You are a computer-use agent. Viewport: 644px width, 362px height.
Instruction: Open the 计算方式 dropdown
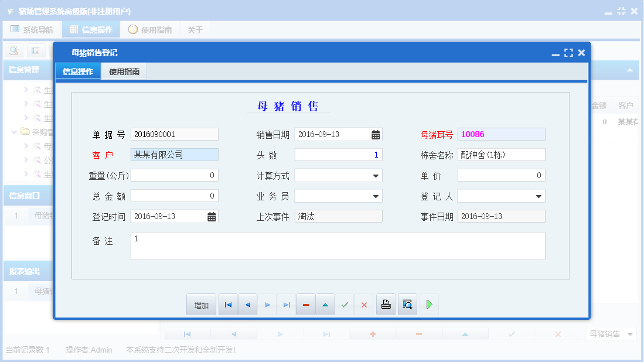click(x=376, y=175)
